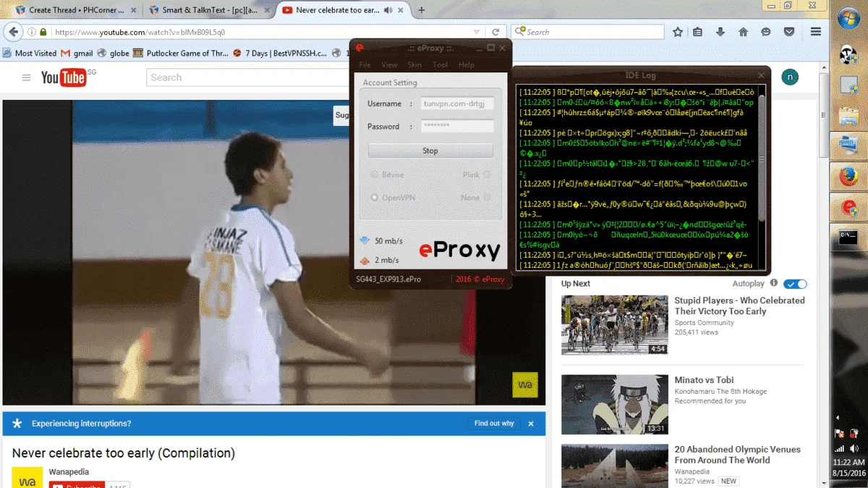The width and height of the screenshot is (868, 488).
Task: Open the address bar history dropdown arrow
Action: (x=476, y=32)
